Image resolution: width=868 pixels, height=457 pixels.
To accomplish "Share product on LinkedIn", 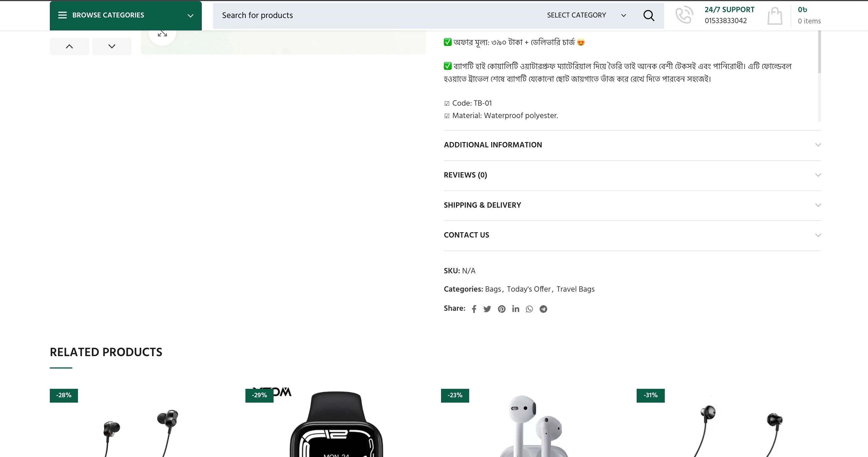I will click(x=515, y=309).
